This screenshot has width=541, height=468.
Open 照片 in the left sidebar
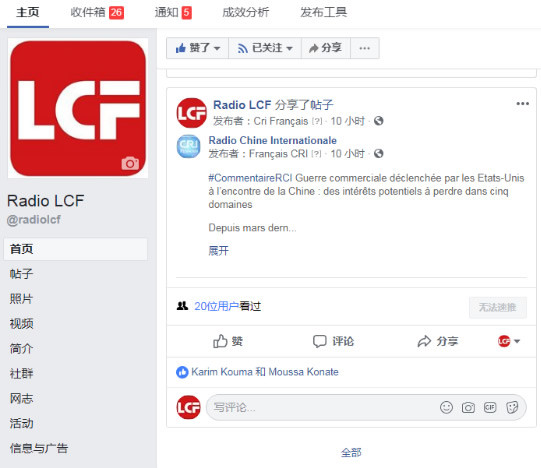pyautogui.click(x=21, y=299)
